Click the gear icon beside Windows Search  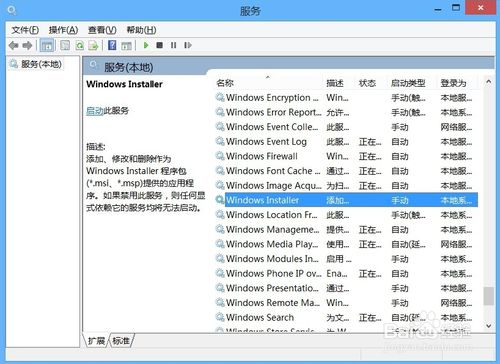(x=220, y=317)
